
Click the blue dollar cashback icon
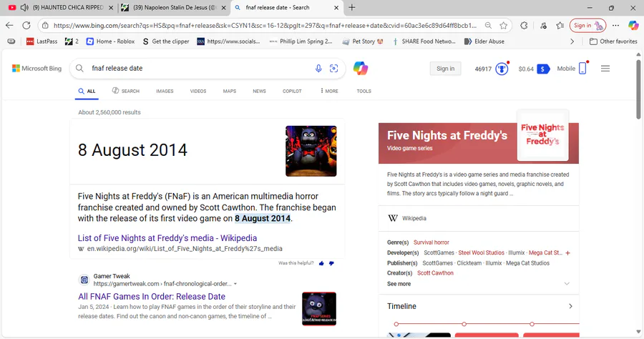coord(543,69)
